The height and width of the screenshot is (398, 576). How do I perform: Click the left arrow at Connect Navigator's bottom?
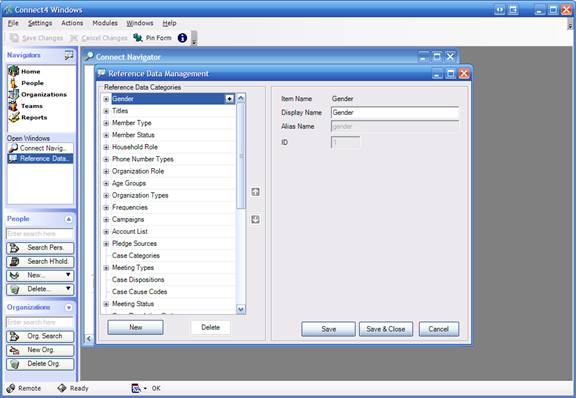pyautogui.click(x=89, y=338)
